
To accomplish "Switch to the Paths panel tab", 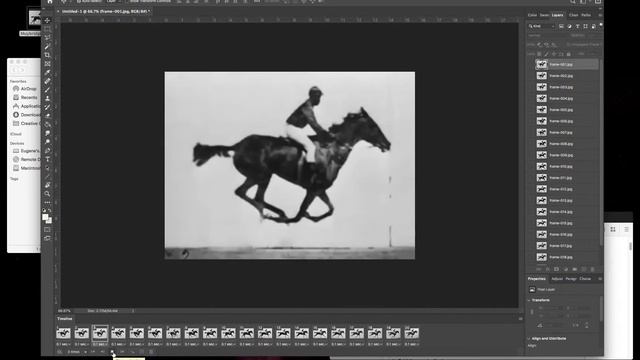I will tap(586, 15).
